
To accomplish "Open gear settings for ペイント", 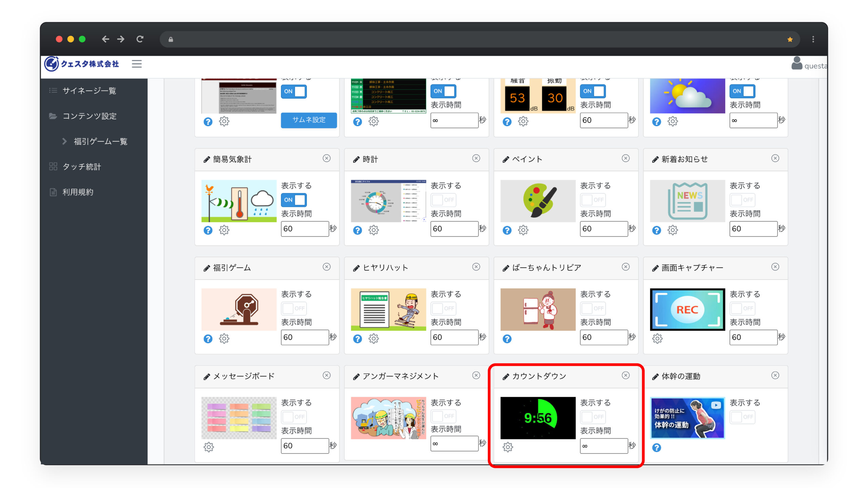I will 523,230.
